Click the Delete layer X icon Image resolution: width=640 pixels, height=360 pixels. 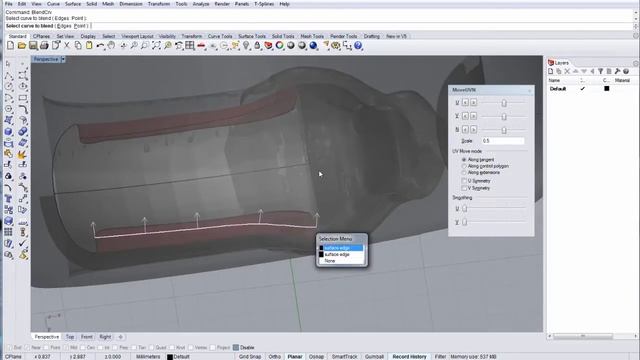coord(567,71)
